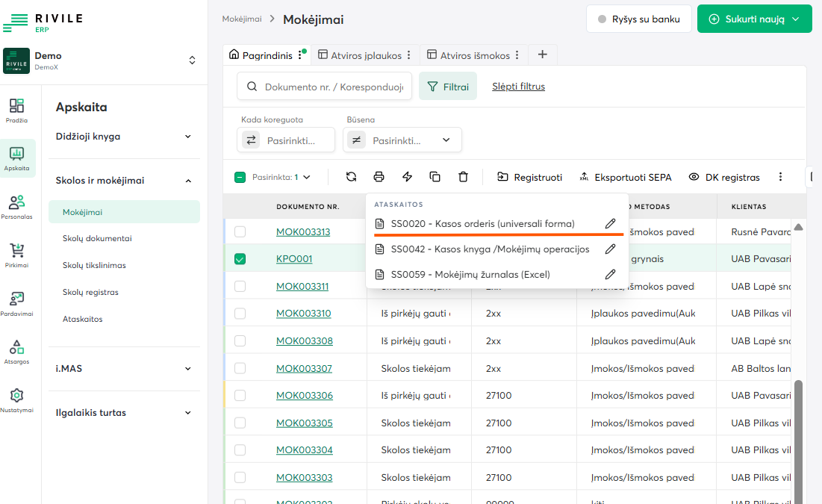This screenshot has width=822, height=504.
Task: Click the trash delete icon
Action: 463,177
